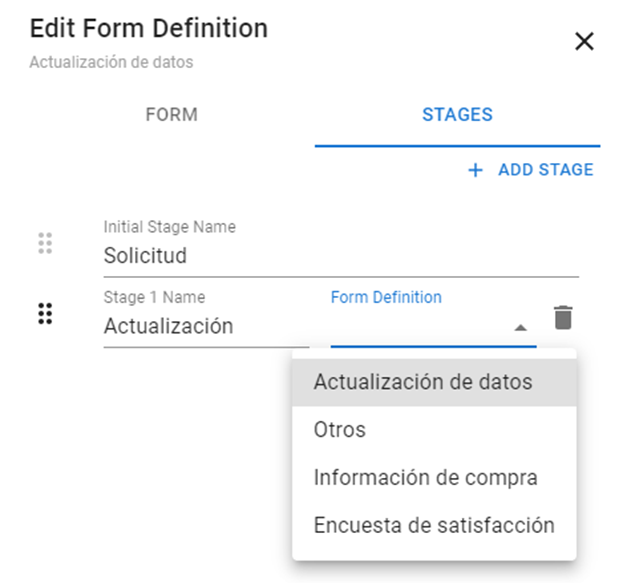Click the drag handle beside Actualización stage
The image size is (631, 583).
click(x=44, y=313)
